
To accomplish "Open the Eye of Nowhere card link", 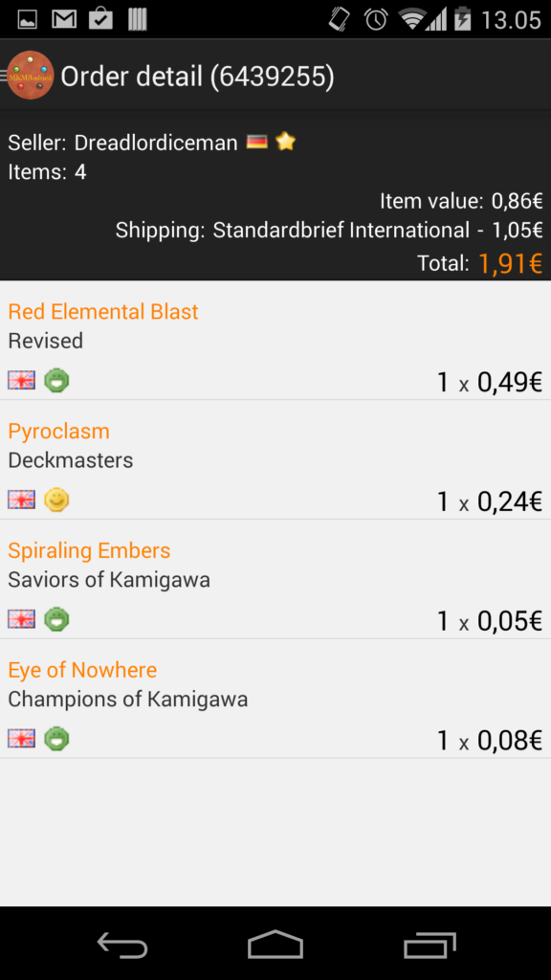I will 82,670.
